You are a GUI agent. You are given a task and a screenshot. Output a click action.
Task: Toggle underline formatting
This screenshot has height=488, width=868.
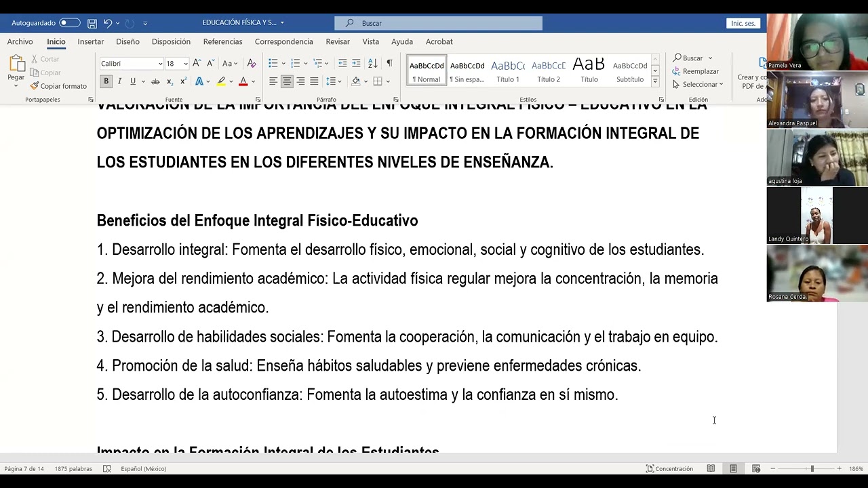coord(133,81)
